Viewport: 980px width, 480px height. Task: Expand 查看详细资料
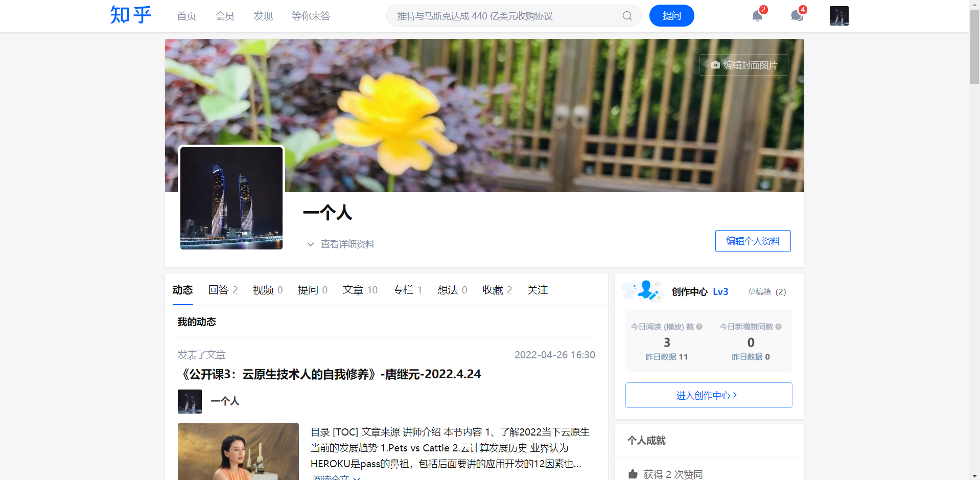point(341,244)
